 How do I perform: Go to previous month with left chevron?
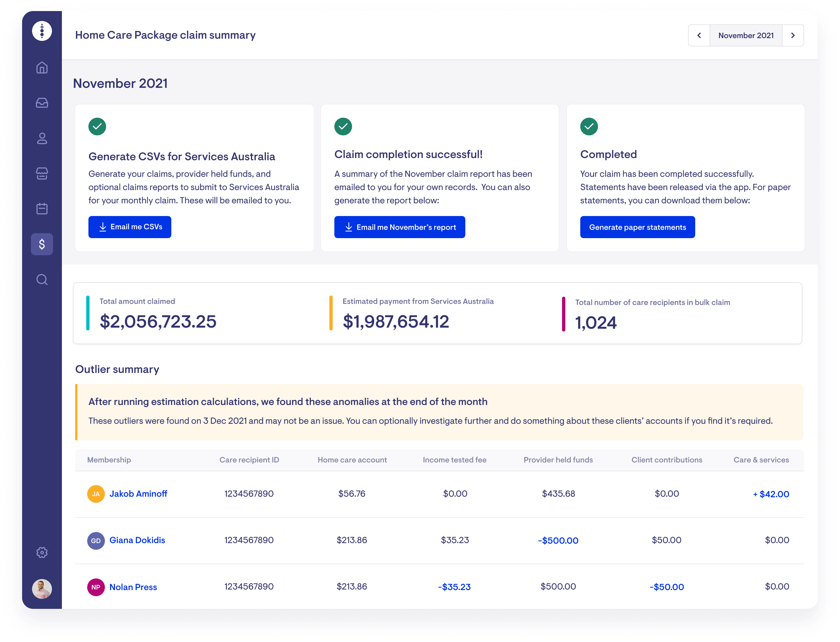click(699, 36)
